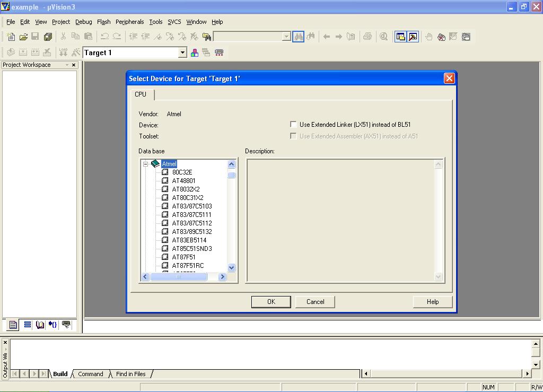Screen dimensions: 543x392
Task: Enable Use Extended Linker (LX51) checkbox
Action: (x=293, y=124)
